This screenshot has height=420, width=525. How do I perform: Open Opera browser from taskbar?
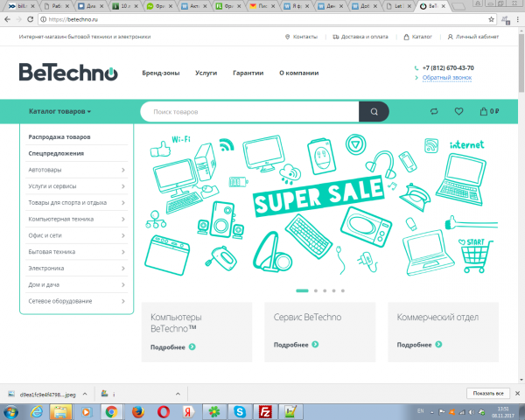[x=164, y=412]
